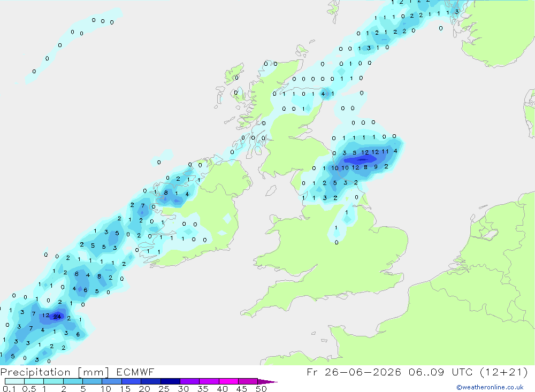This screenshot has width=535, height=392.
Task: Click the '0.5' legend scale label
Action: (x=29, y=389)
